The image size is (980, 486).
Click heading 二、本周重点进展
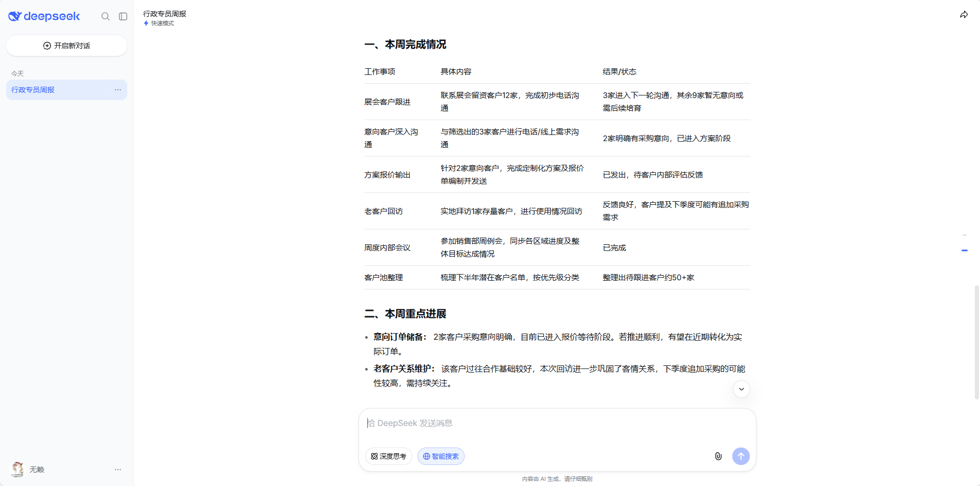(405, 314)
